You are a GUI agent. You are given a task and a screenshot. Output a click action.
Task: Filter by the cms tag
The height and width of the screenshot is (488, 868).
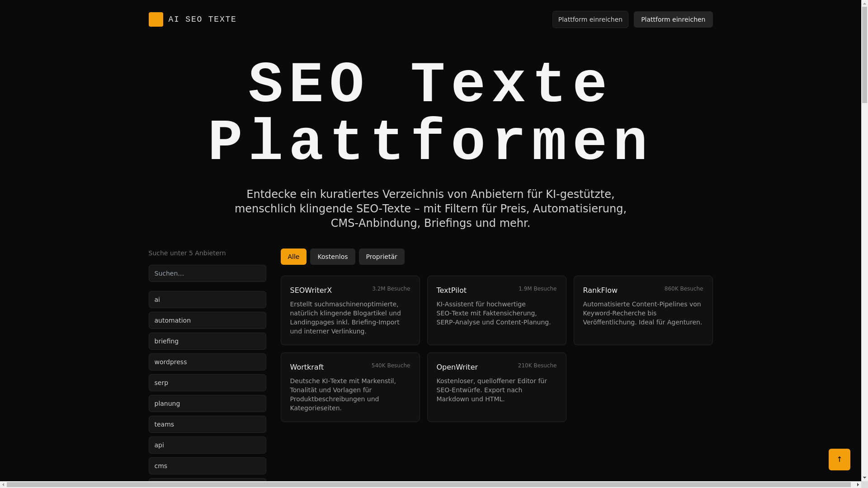[x=207, y=466]
